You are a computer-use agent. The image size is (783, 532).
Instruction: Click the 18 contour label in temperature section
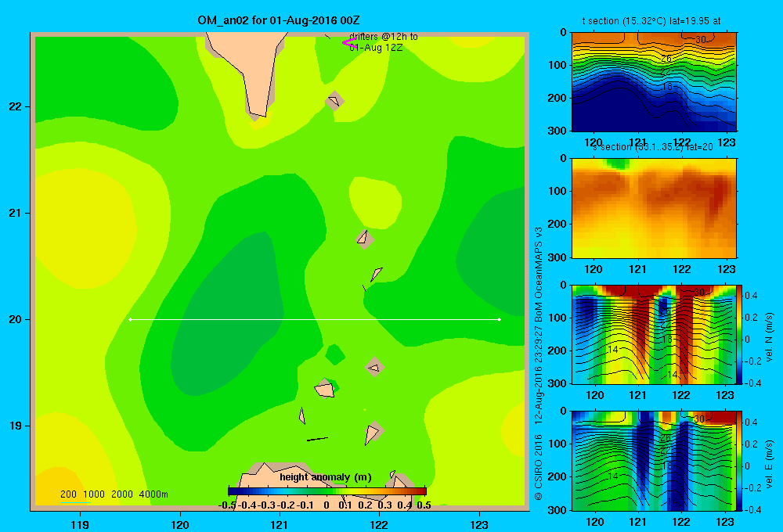[x=667, y=86]
